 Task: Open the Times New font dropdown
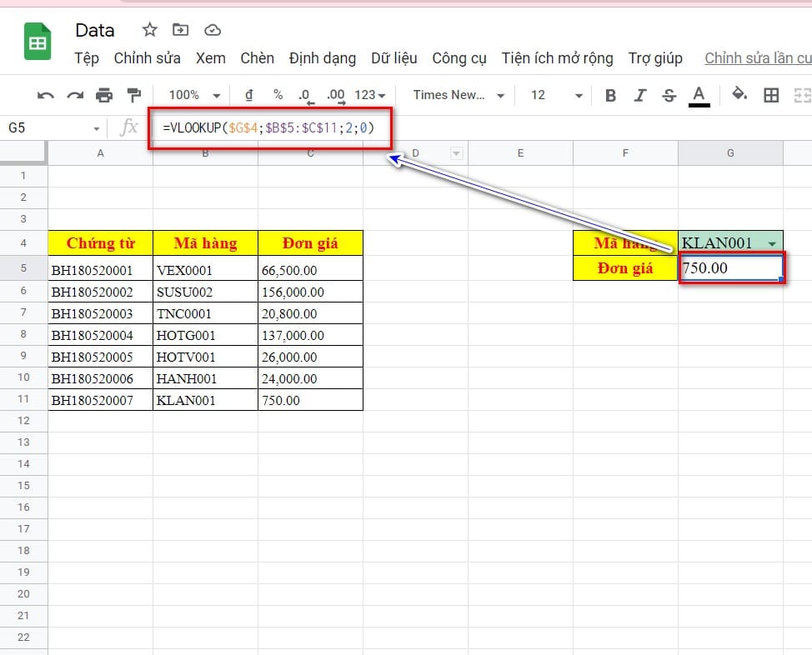[459, 95]
